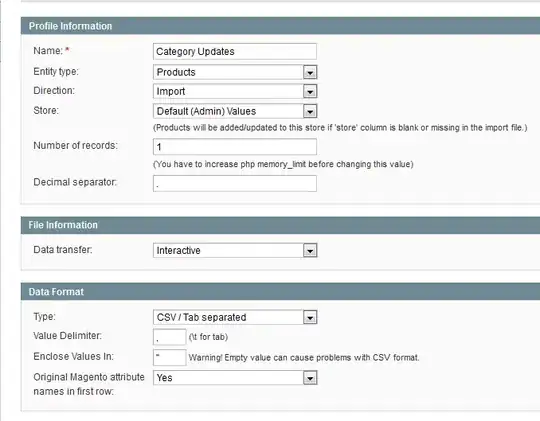The image size is (540, 421).
Task: Click the File Information section header
Action: tap(280, 225)
